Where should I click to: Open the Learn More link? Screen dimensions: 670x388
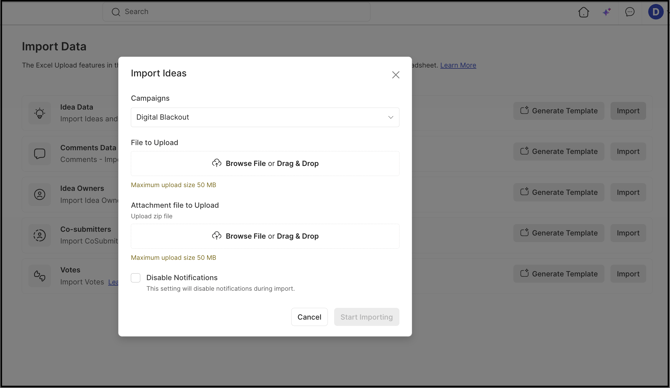click(x=458, y=65)
